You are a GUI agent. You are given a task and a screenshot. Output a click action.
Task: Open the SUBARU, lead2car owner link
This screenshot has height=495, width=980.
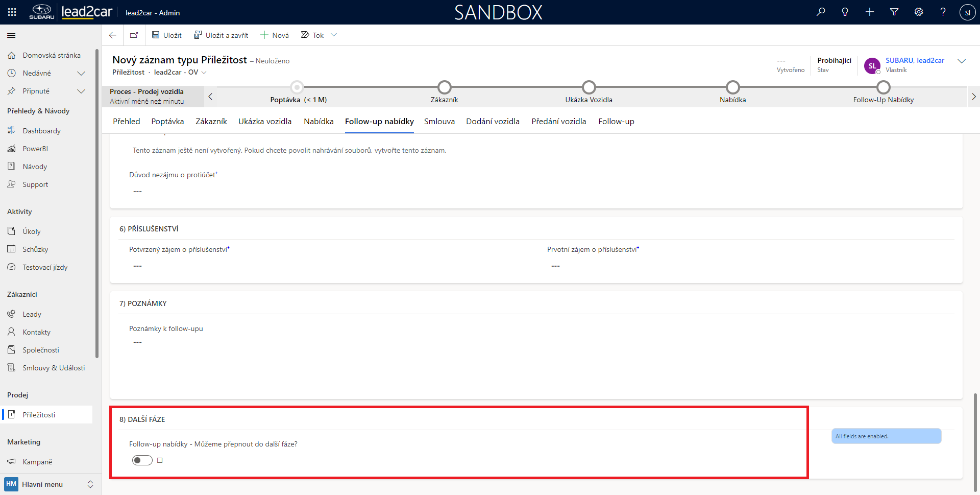pyautogui.click(x=915, y=60)
